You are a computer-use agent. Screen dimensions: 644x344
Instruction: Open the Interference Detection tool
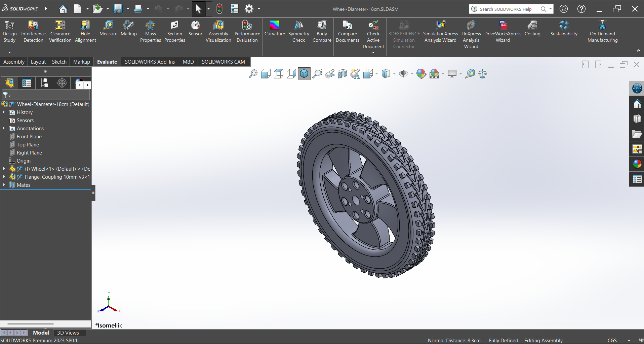[33, 31]
